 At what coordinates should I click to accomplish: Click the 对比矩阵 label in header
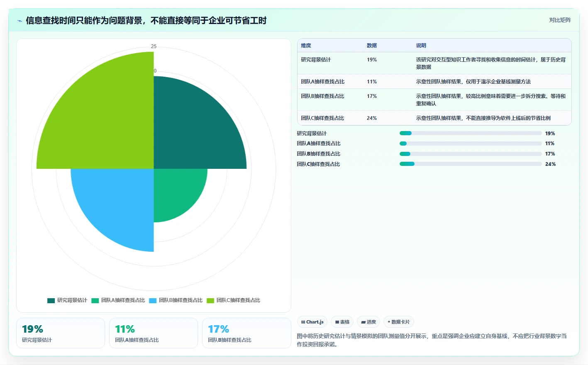[x=560, y=20]
